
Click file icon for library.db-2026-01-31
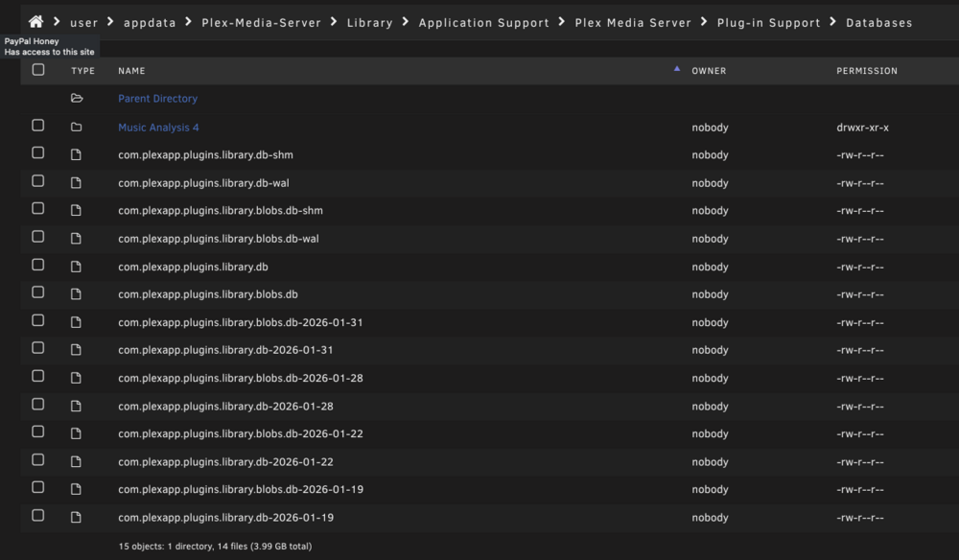point(76,350)
